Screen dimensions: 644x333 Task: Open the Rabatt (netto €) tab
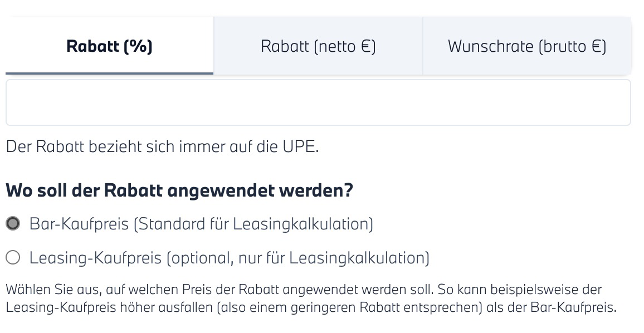click(318, 46)
